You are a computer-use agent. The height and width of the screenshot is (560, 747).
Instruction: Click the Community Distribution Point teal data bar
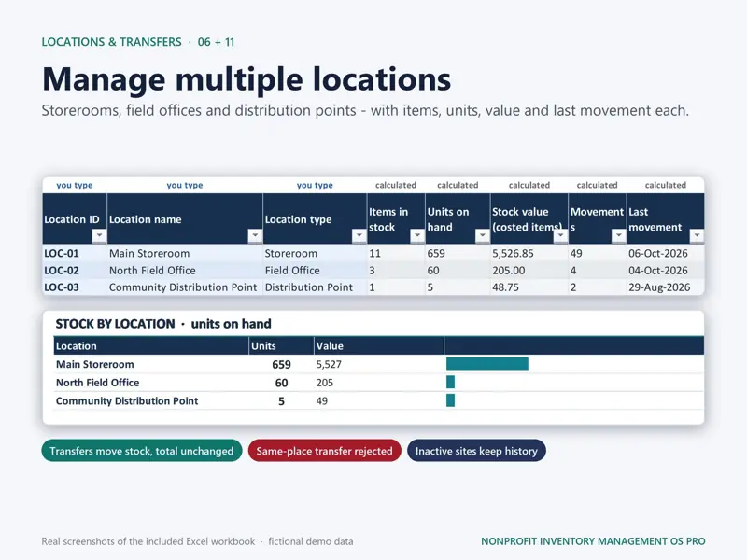(x=451, y=400)
